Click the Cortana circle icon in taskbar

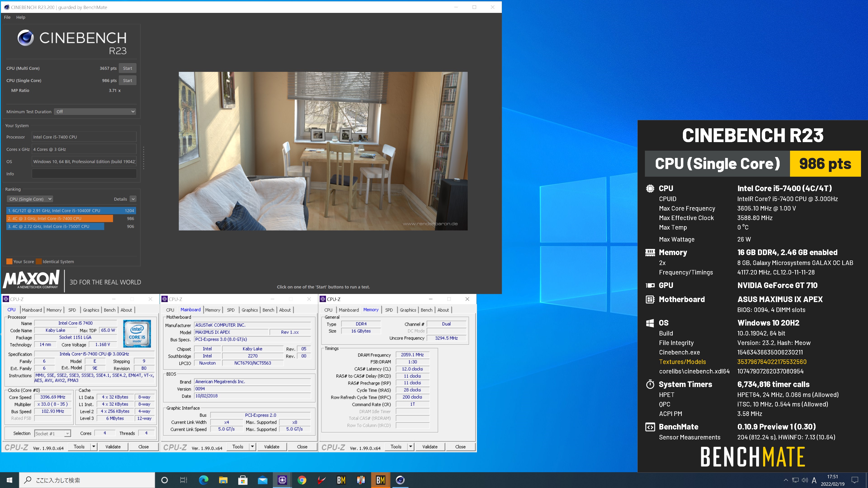[164, 480]
